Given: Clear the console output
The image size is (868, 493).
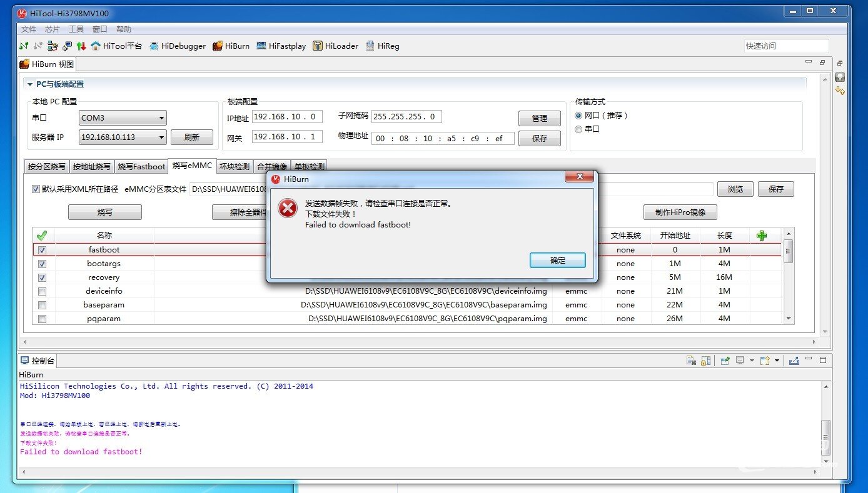Looking at the screenshot, I should [691, 361].
